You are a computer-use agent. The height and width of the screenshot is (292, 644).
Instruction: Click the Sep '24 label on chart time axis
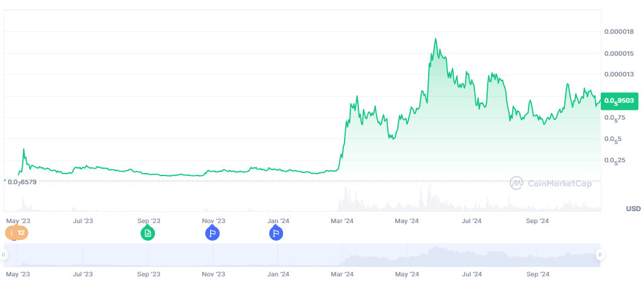[538, 221]
